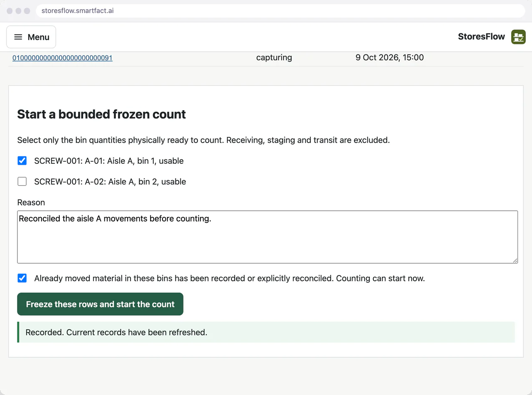The width and height of the screenshot is (532, 395).
Task: Click the browser address bar showing storesflow.smartfact.ai
Action: pos(280,11)
